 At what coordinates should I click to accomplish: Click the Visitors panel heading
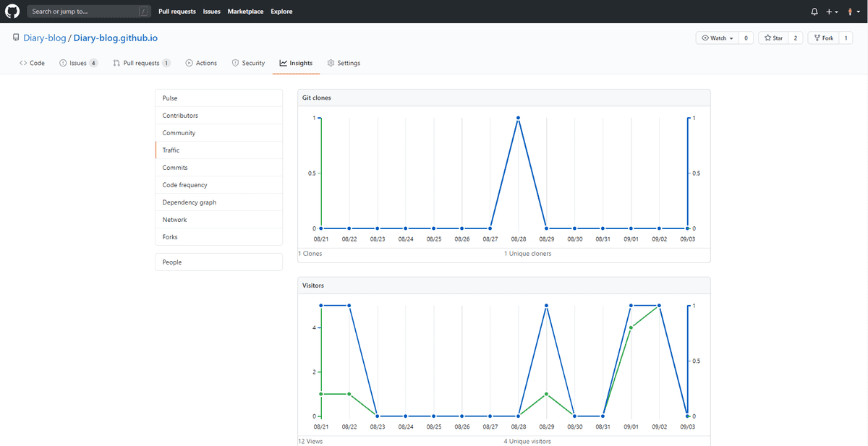click(x=313, y=286)
